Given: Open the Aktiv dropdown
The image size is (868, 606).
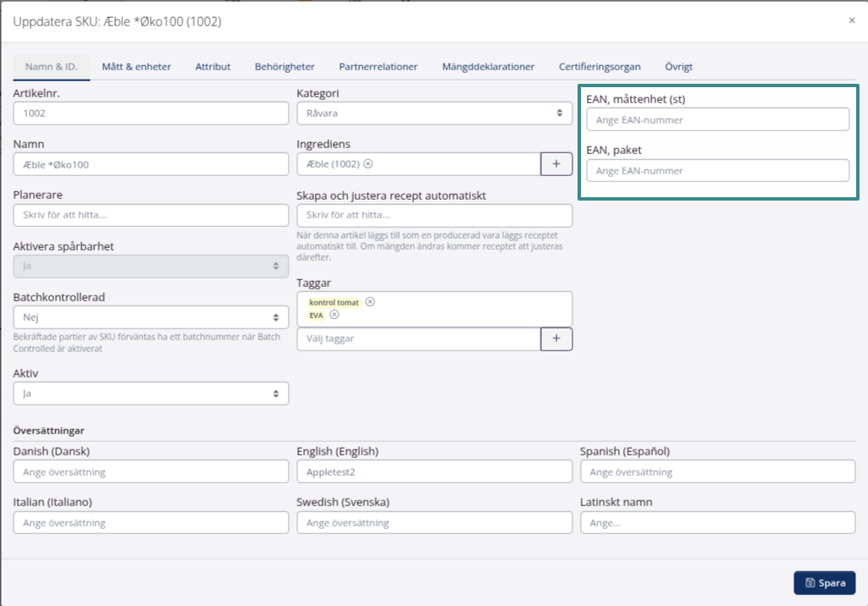Looking at the screenshot, I should click(151, 394).
